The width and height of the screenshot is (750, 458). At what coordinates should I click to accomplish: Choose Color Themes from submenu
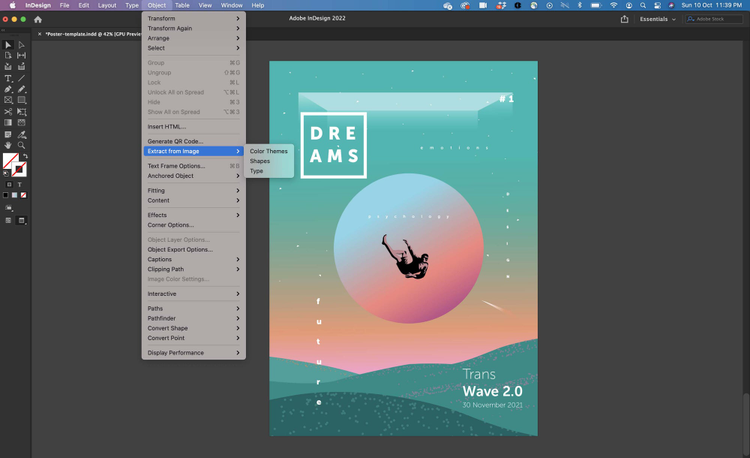point(269,151)
